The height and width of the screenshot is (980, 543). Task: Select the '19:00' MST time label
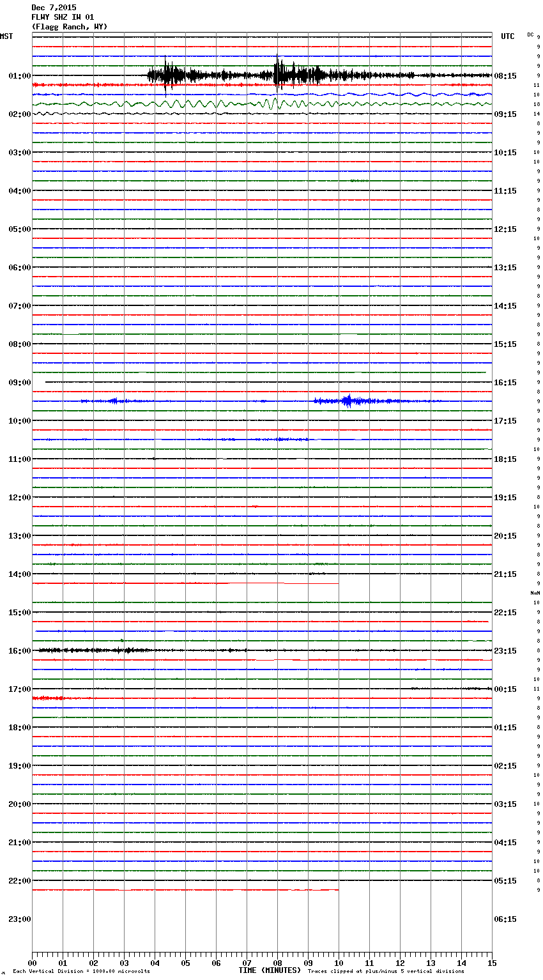(x=19, y=766)
